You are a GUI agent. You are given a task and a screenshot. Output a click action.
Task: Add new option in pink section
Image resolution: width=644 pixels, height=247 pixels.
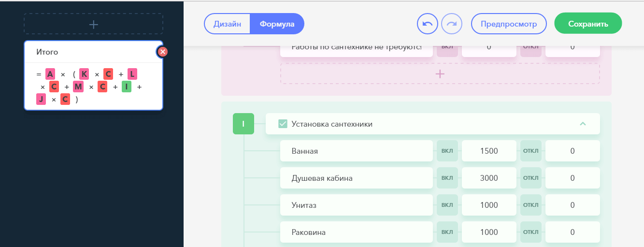pos(440,74)
